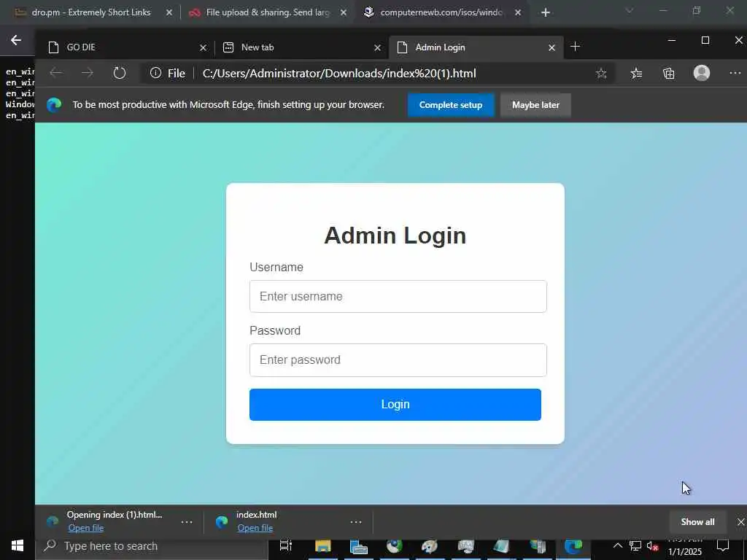Switch to the New tab tab
The height and width of the screenshot is (560, 747).
click(301, 47)
